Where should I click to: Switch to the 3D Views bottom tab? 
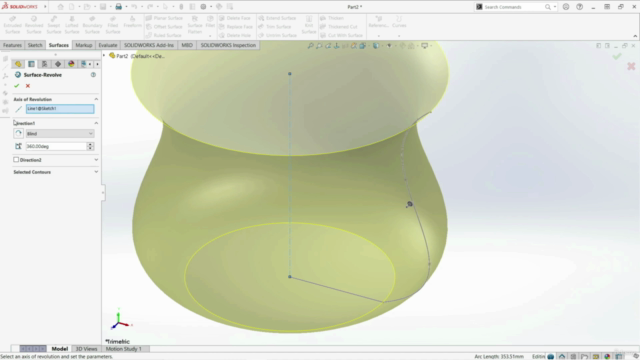coord(87,349)
